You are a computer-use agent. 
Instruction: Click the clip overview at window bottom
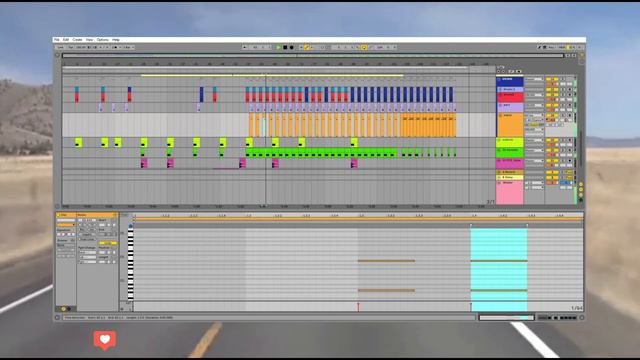[506, 318]
